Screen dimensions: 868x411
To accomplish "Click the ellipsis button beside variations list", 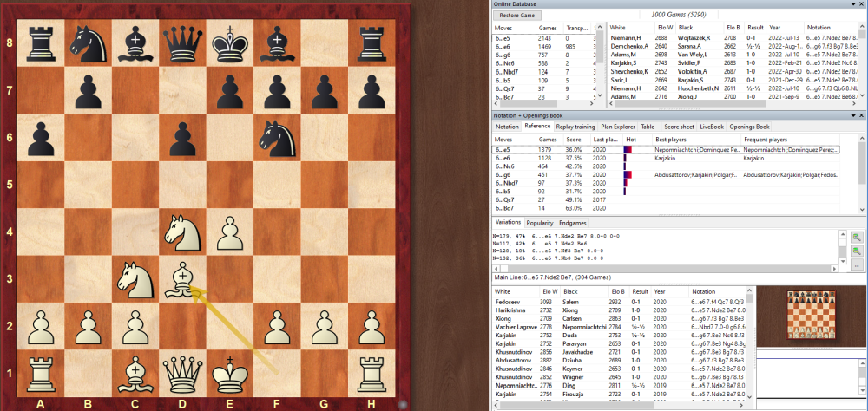I will pos(857,266).
